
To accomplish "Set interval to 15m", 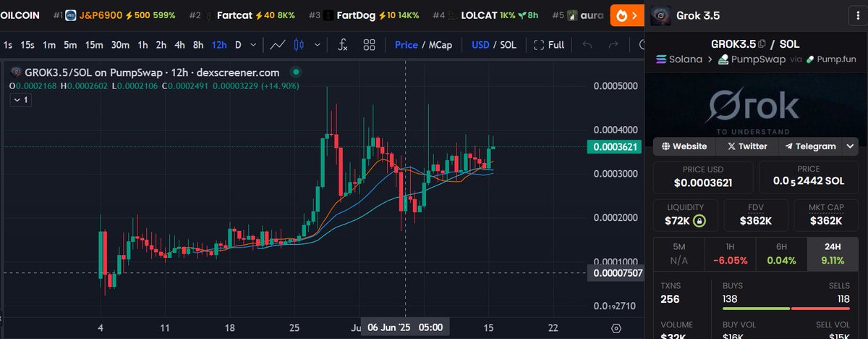I will coord(94,45).
